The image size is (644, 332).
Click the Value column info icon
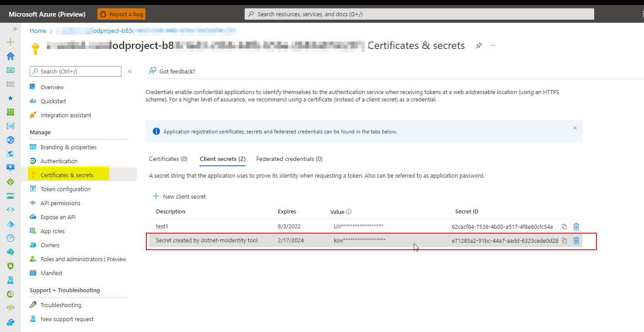(x=349, y=212)
